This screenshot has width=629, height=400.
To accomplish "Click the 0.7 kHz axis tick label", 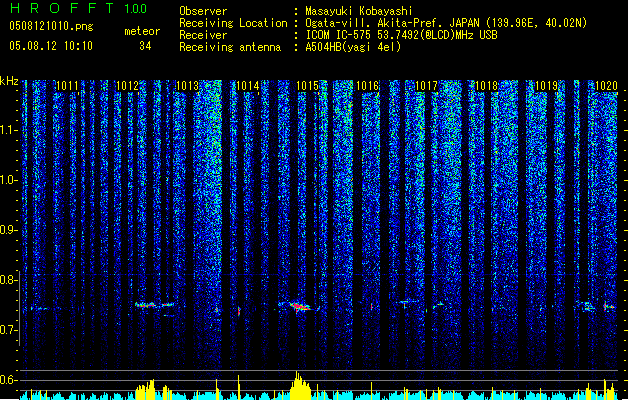I will (9, 330).
